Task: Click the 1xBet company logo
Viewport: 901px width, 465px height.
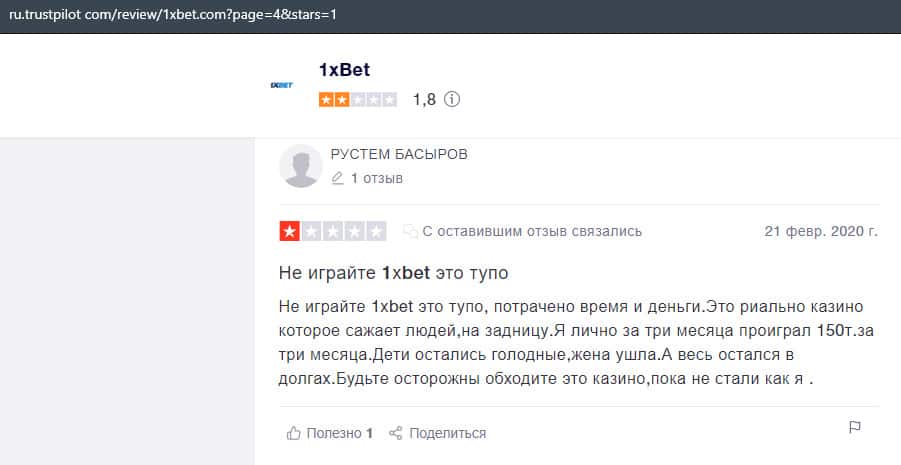Action: coord(281,86)
